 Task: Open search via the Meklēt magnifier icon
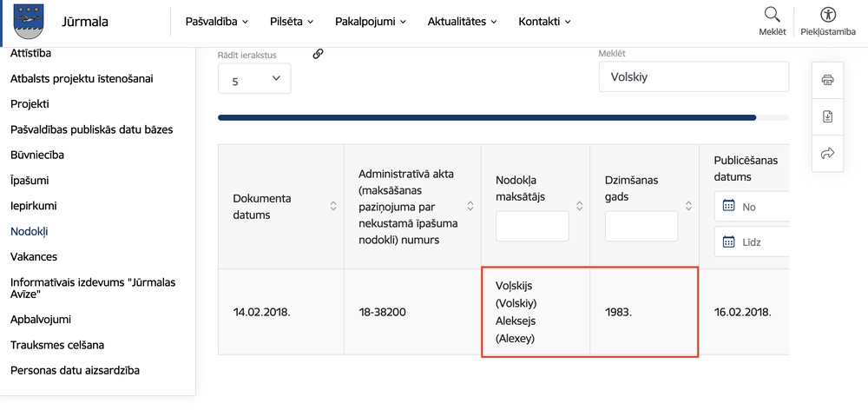coord(772,16)
